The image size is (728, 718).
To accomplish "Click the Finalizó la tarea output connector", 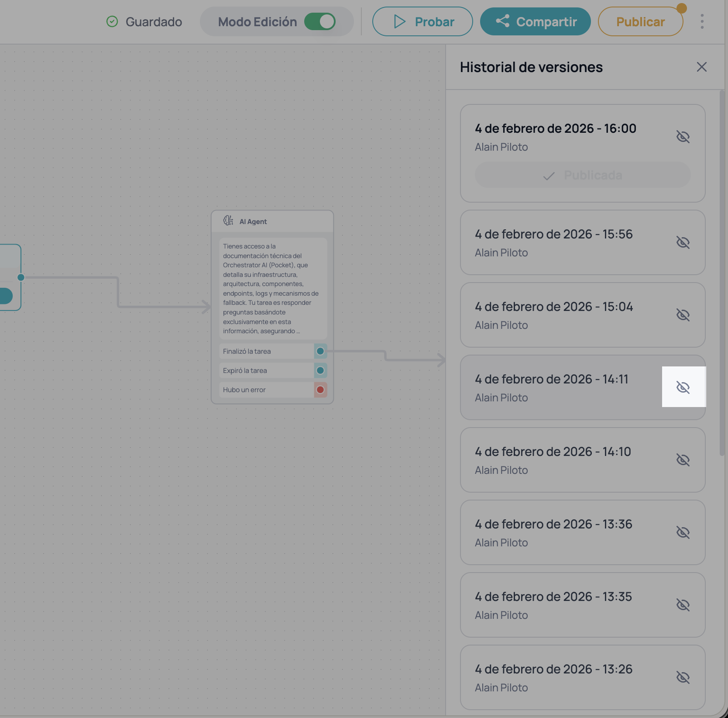I will 320,351.
